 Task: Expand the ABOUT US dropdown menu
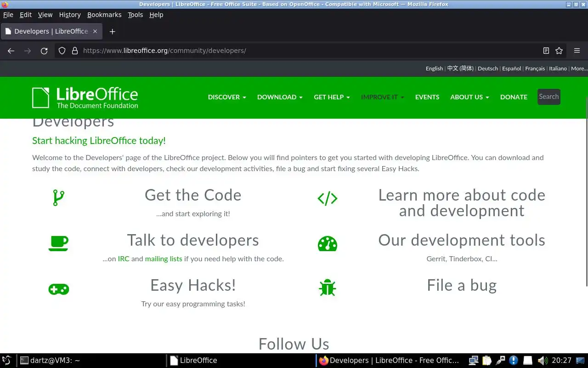pyautogui.click(x=469, y=97)
